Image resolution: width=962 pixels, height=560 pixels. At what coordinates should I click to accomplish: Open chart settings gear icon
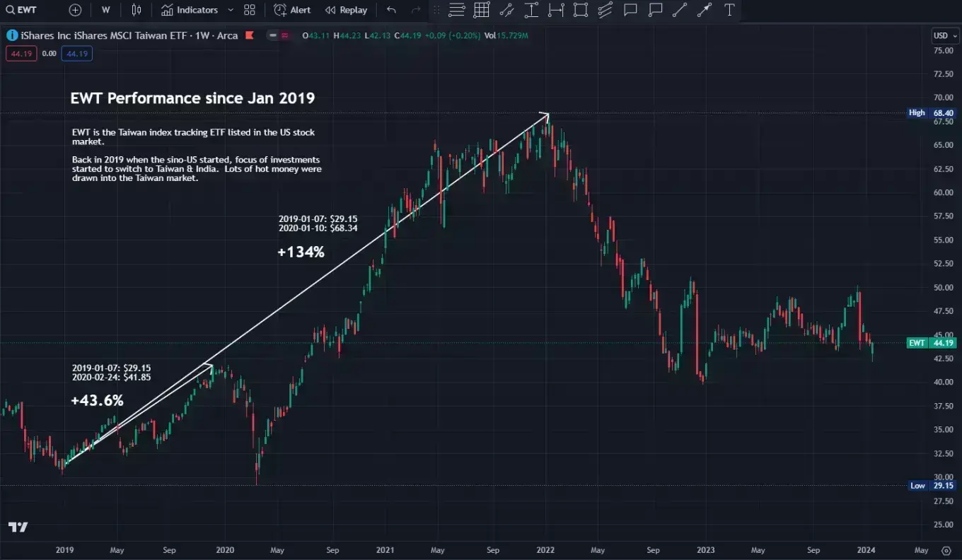tap(946, 550)
